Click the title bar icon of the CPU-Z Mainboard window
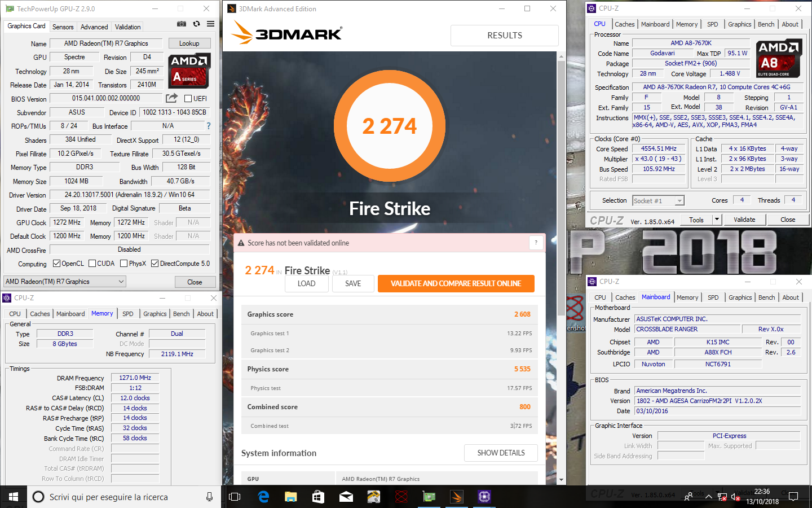 [592, 281]
